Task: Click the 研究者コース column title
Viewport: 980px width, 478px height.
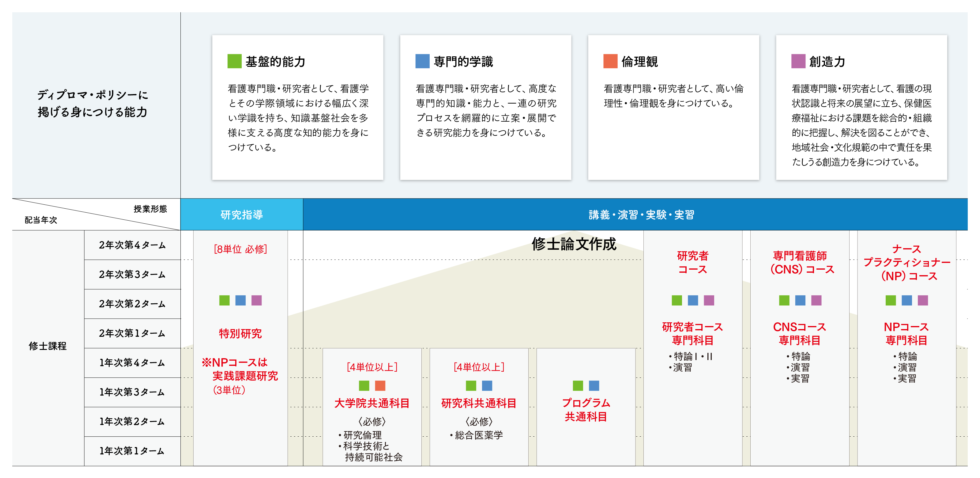Action: coord(693,263)
